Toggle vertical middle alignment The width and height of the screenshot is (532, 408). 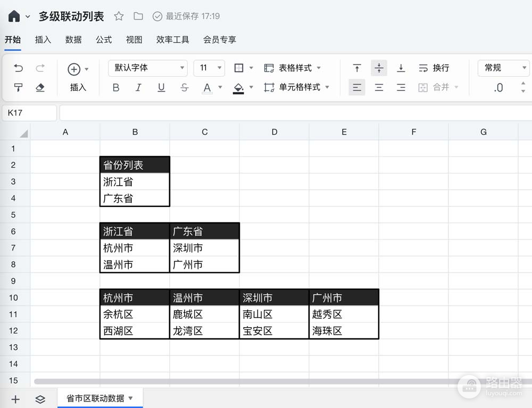click(379, 68)
